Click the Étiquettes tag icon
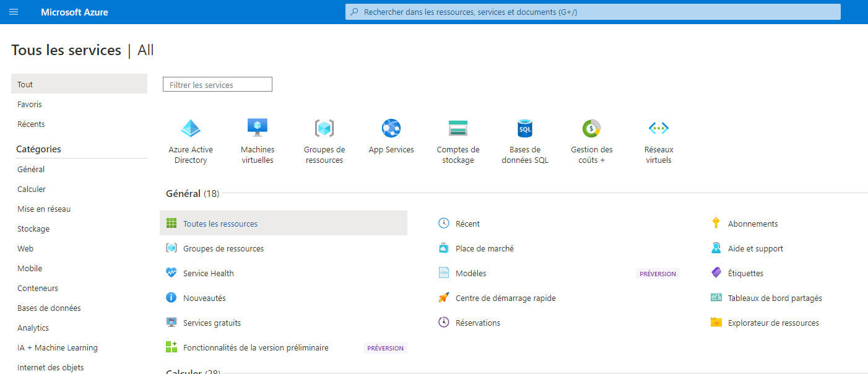Image resolution: width=868 pixels, height=374 pixels. [x=716, y=273]
